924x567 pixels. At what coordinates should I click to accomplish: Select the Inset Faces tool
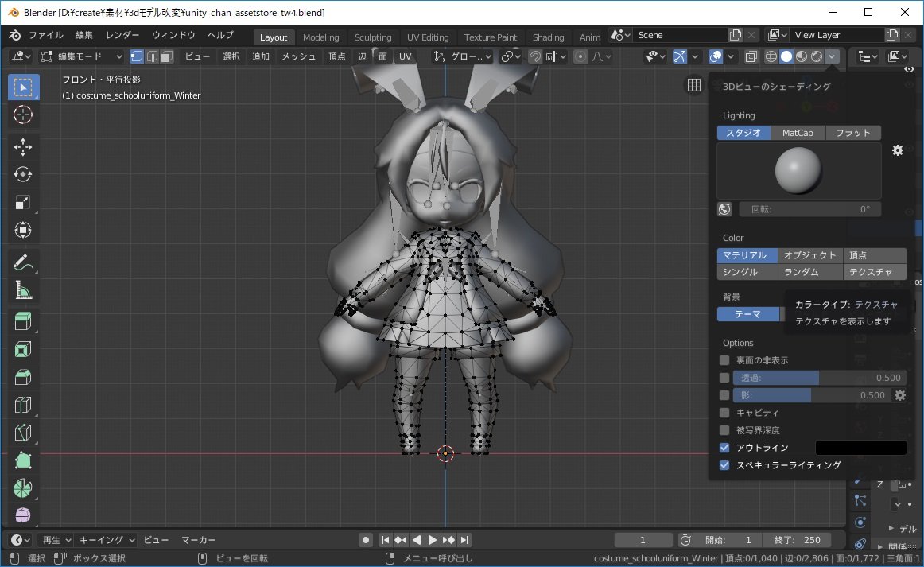23,350
